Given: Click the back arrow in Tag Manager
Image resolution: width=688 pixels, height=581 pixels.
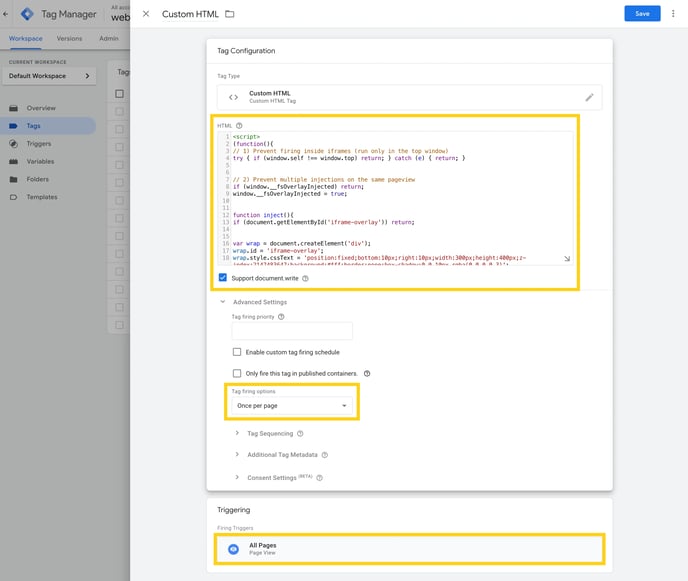Looking at the screenshot, I should click(5, 14).
